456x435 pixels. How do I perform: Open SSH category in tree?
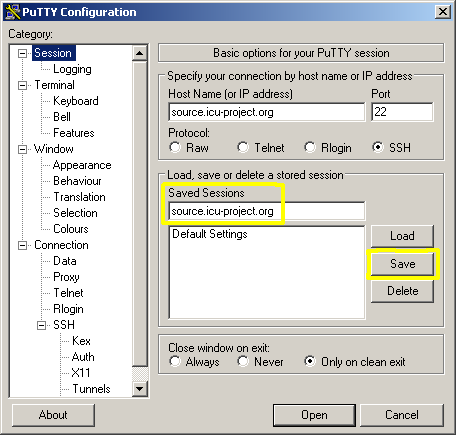(x=64, y=325)
